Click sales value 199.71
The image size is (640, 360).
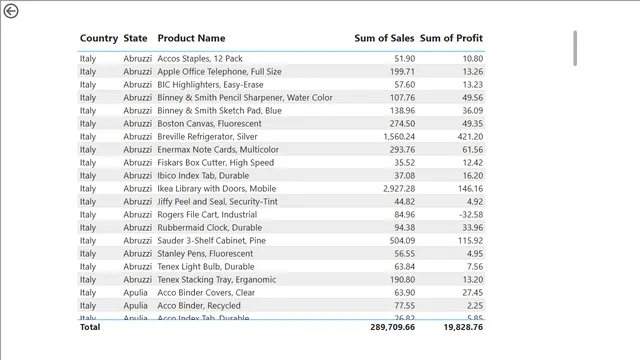402,71
